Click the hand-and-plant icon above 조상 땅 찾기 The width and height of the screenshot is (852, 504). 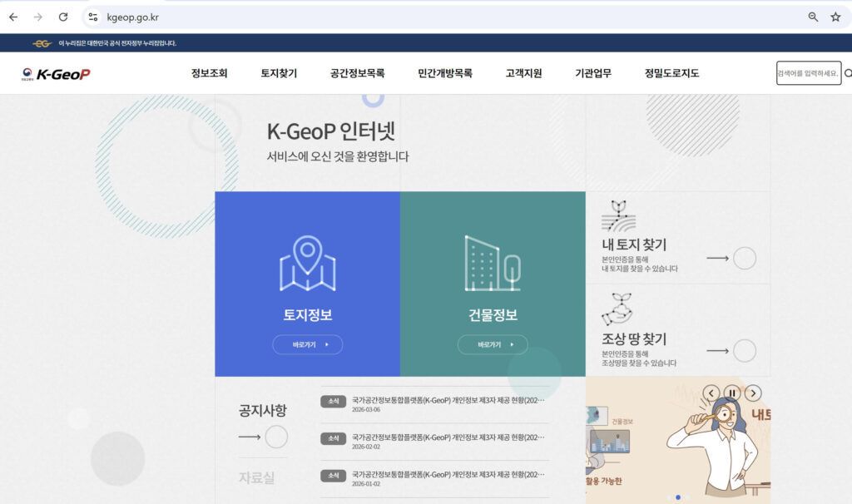[617, 309]
